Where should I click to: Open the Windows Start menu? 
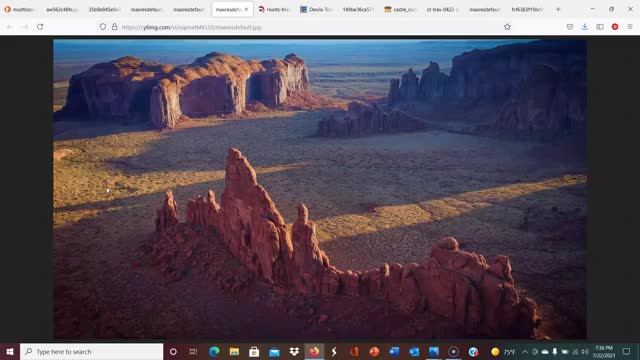10,351
